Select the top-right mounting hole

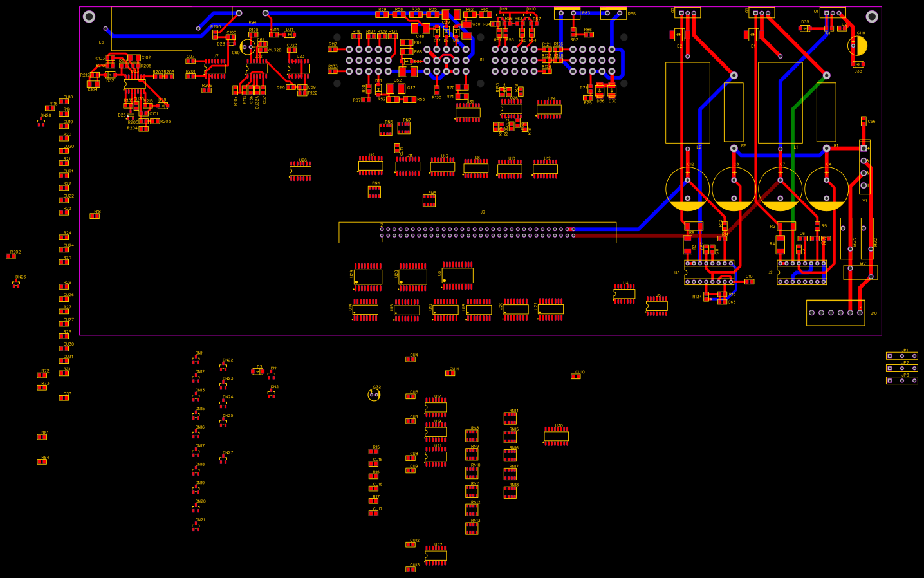click(x=872, y=17)
